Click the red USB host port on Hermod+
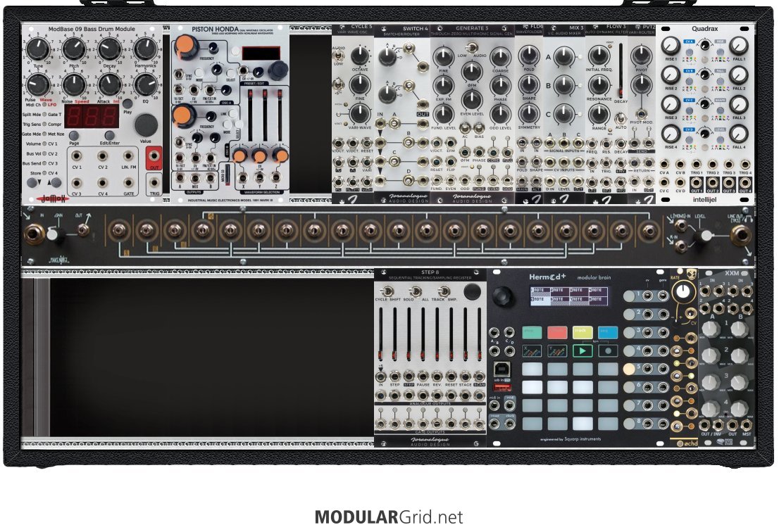The height and width of the screenshot is (532, 779). click(x=501, y=387)
